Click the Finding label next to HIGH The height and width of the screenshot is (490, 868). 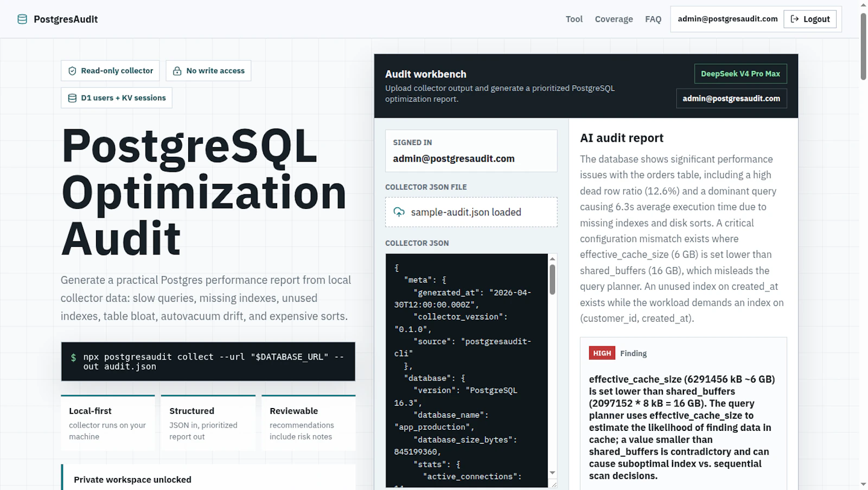(633, 353)
